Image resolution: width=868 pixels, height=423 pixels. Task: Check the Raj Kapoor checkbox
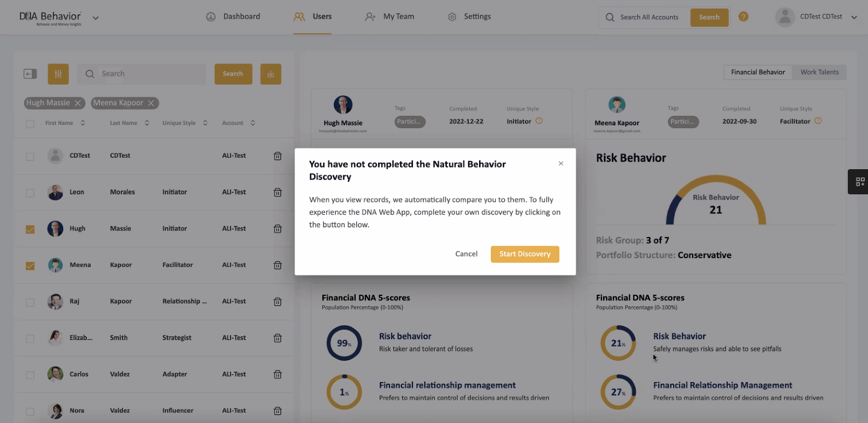[30, 302]
